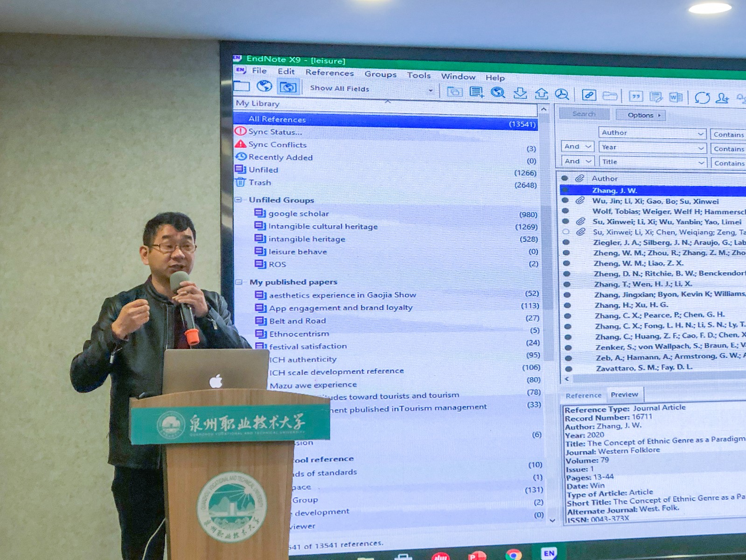Switch to Online Search mode globe icon
746x560 pixels.
coord(264,86)
